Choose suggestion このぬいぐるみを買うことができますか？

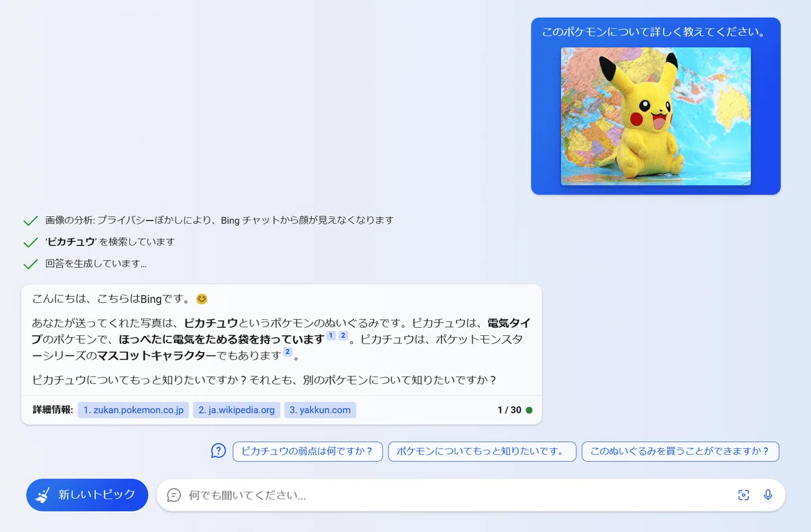point(681,452)
